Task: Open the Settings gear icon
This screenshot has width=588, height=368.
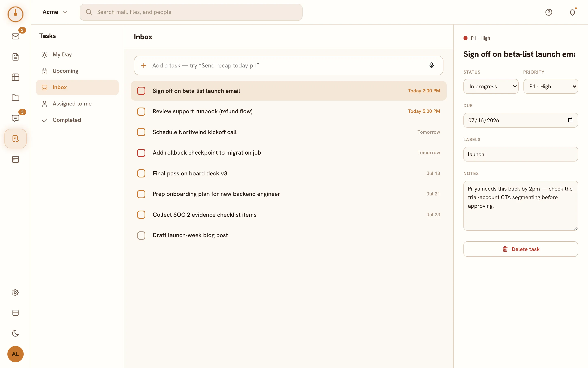Action: (x=15, y=293)
